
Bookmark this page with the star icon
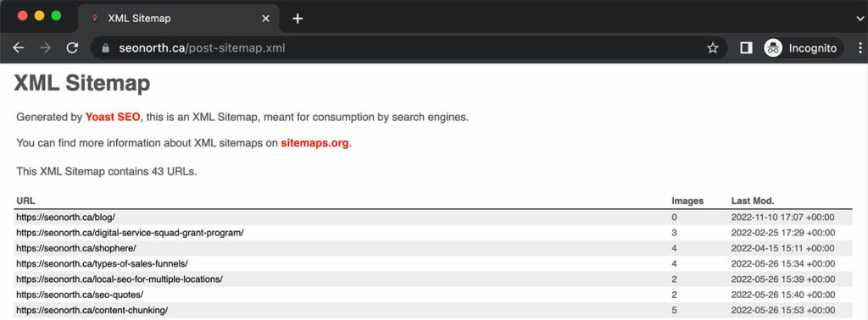[712, 48]
